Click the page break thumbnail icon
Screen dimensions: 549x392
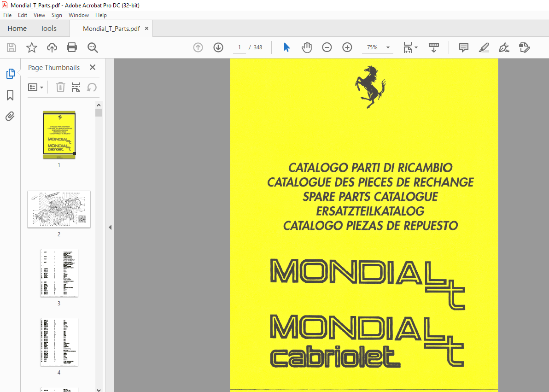coord(76,87)
